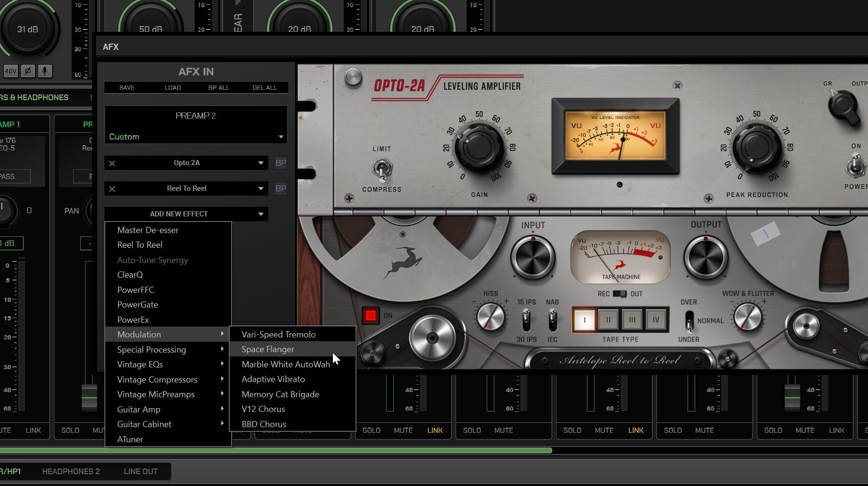Click the Wow & Flutter knob

[748, 317]
